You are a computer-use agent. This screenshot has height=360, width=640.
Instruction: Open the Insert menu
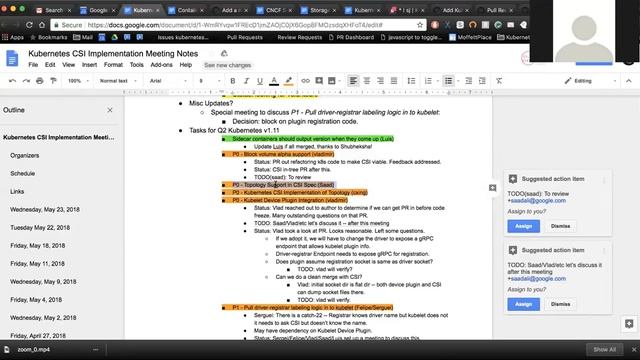click(x=89, y=65)
